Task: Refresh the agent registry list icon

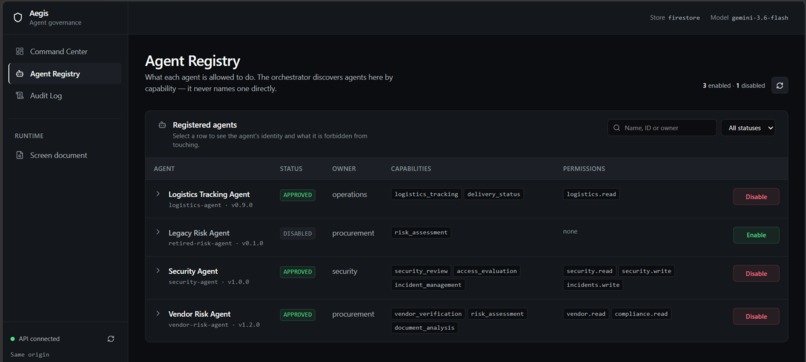Action: [779, 85]
